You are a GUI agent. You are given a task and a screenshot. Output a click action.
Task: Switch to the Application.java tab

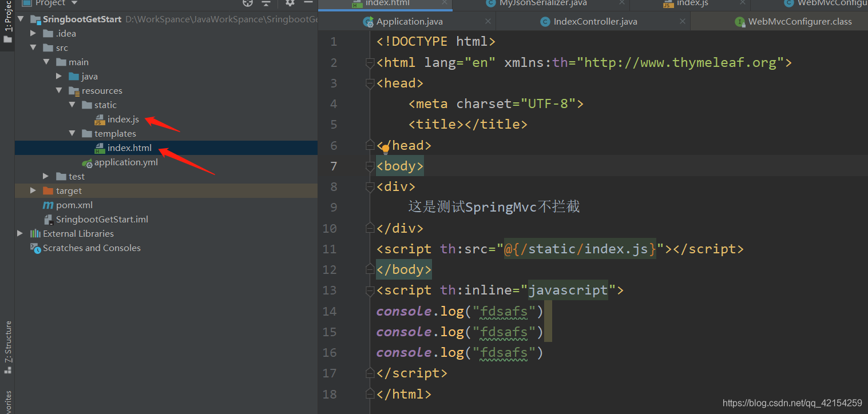click(407, 22)
